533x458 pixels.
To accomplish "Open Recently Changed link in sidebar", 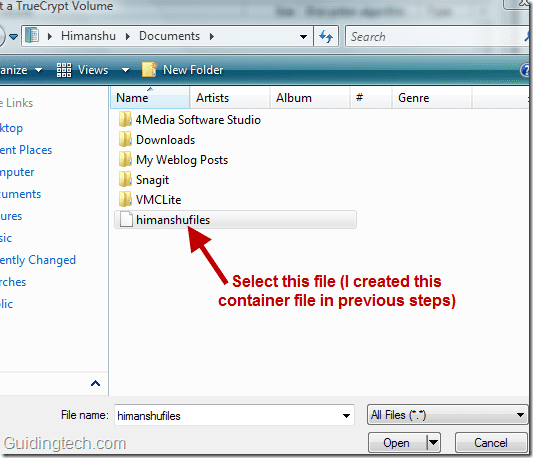I will coord(38,260).
